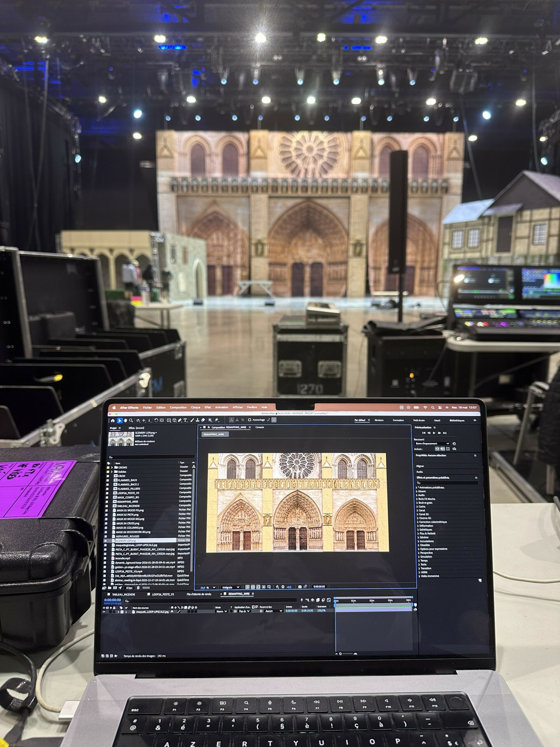Open the Composition menu in menu bar
This screenshot has height=747, width=560.
pyautogui.click(x=178, y=408)
